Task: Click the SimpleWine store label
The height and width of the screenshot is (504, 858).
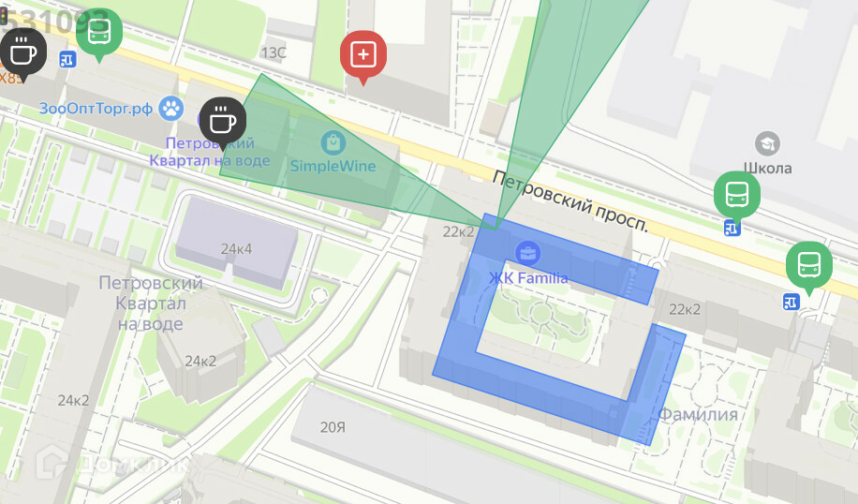Action: coord(333,166)
